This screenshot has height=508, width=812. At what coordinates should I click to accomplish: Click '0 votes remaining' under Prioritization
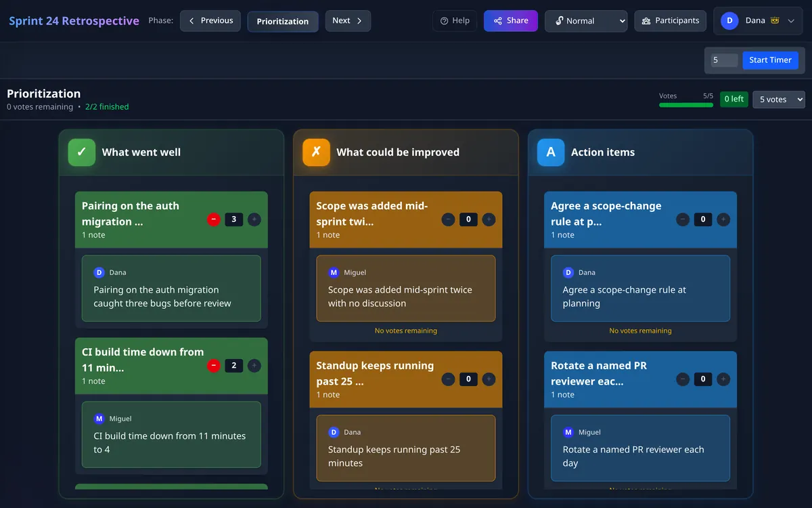coord(40,107)
